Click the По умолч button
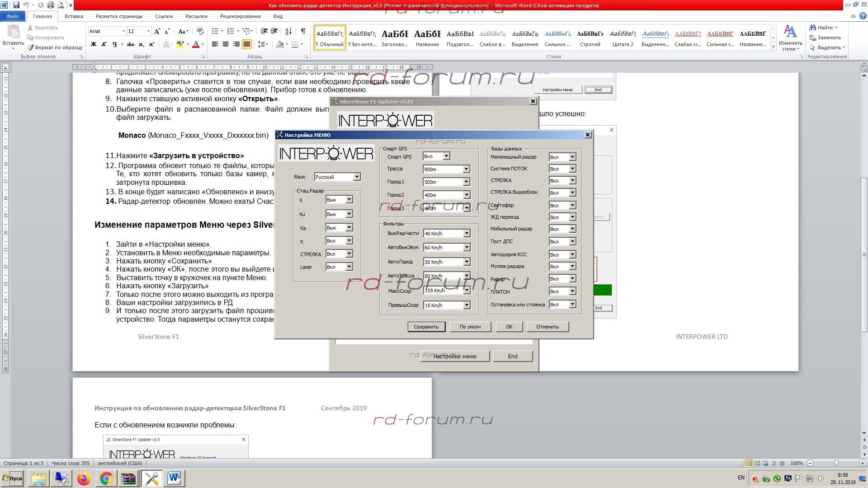This screenshot has width=868, height=488. point(470,327)
